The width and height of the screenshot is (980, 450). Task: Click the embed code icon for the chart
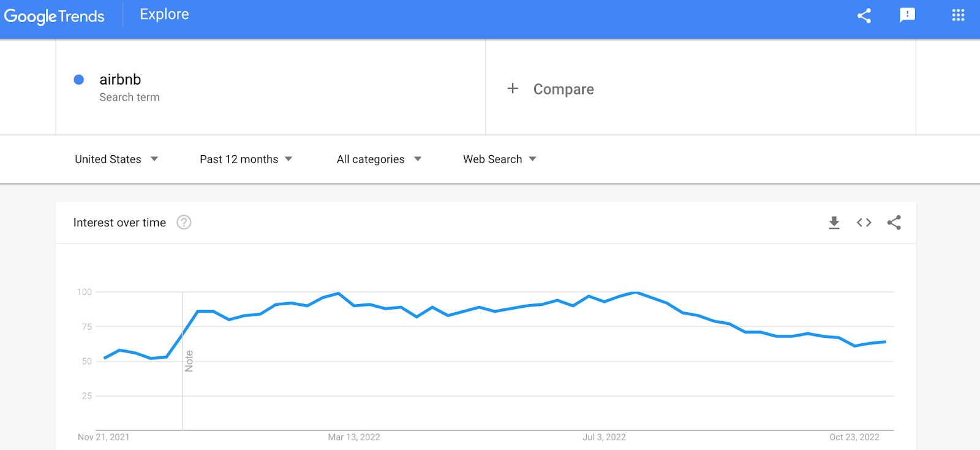(864, 223)
